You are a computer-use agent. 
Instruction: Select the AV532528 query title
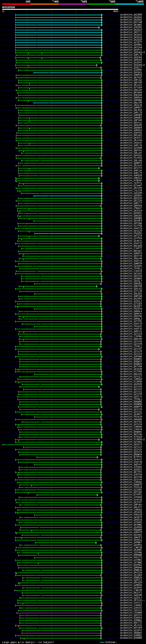tap(8, 7)
